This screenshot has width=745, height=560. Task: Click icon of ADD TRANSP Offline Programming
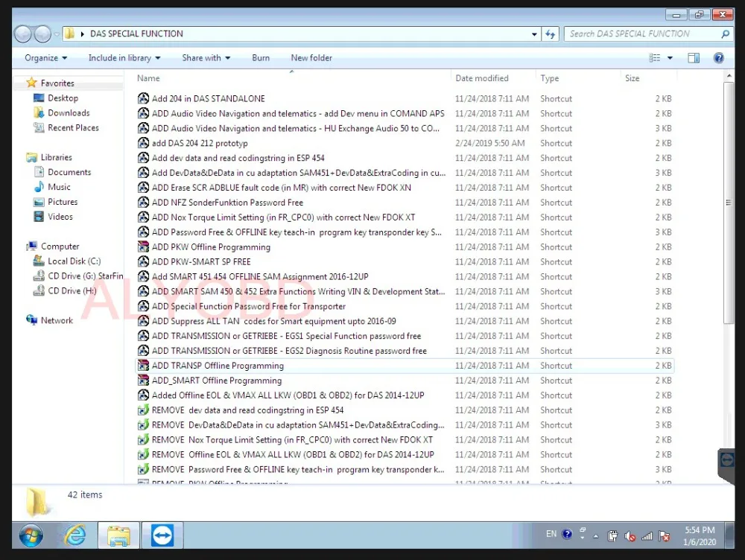tap(143, 365)
